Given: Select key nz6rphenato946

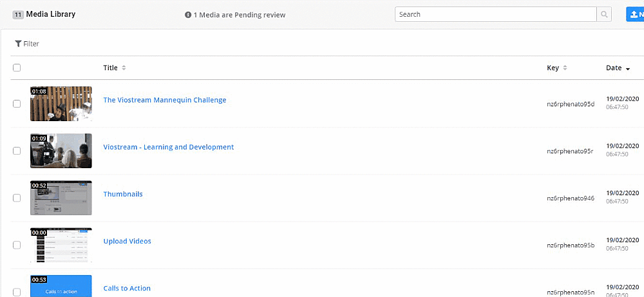Looking at the screenshot, I should point(571,198).
